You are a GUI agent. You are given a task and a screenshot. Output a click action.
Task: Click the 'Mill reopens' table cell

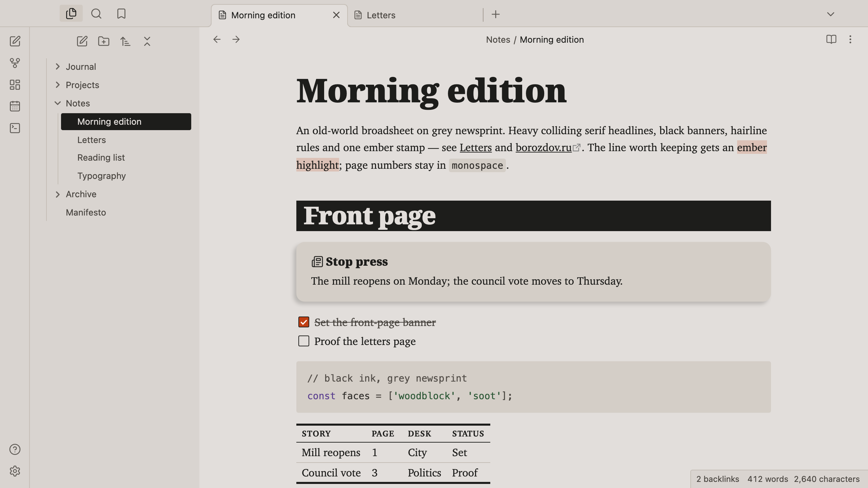coord(331,452)
